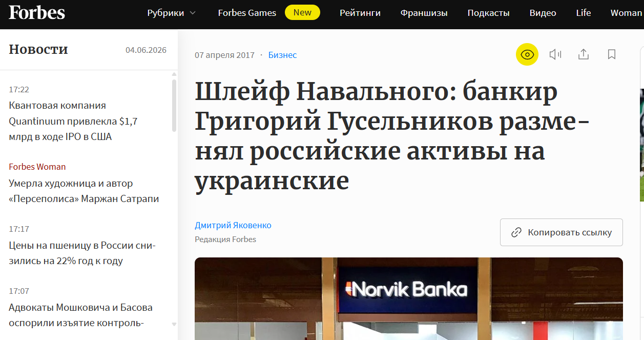Open the Франшизы menu item

(424, 13)
